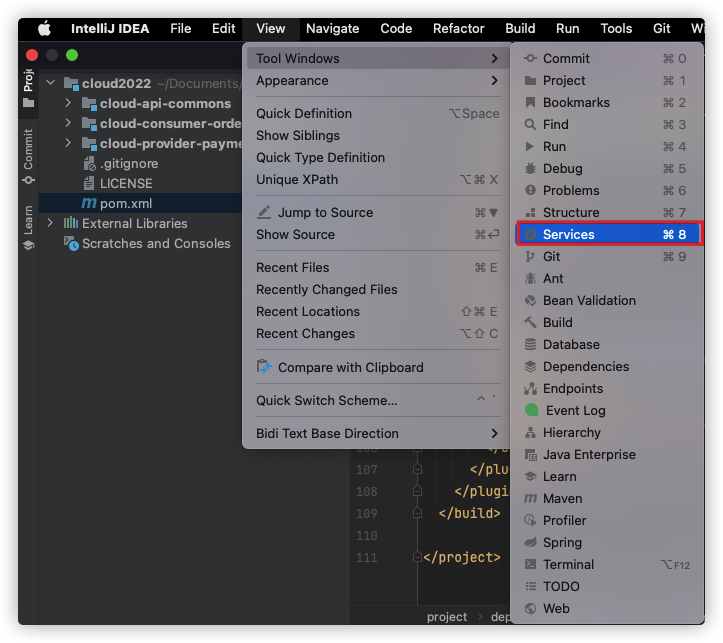Open the Tools menu
Image resolution: width=723 pixels, height=643 pixels.
tap(616, 29)
